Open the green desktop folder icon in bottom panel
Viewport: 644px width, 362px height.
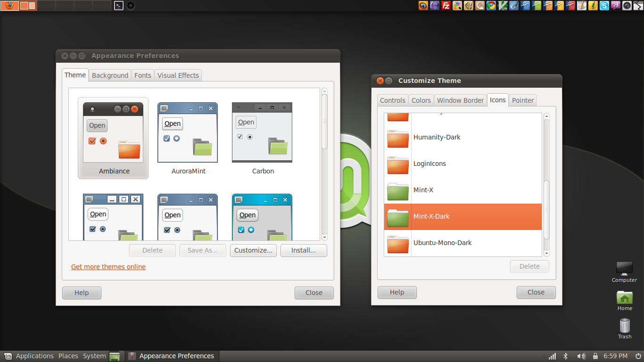pyautogui.click(x=115, y=356)
